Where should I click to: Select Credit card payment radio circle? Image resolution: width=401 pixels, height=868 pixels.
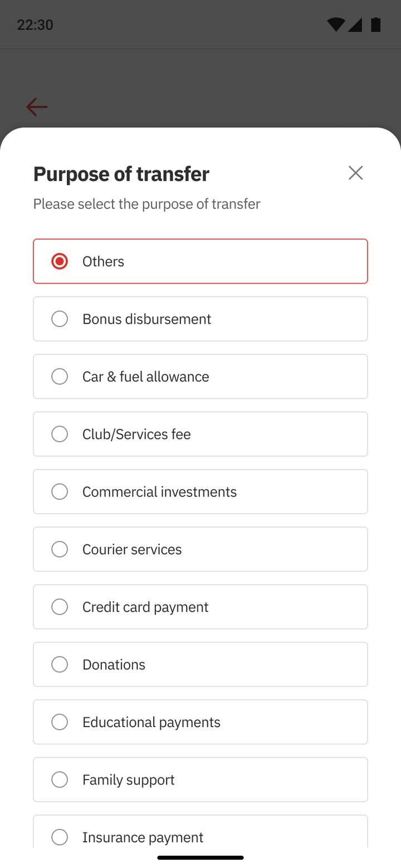(x=60, y=607)
